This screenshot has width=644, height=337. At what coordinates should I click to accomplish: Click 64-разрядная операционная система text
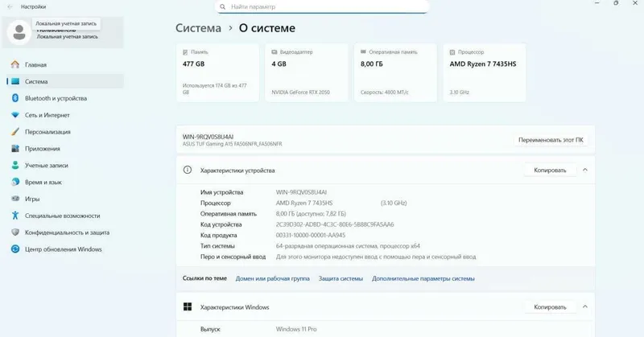pyautogui.click(x=348, y=246)
